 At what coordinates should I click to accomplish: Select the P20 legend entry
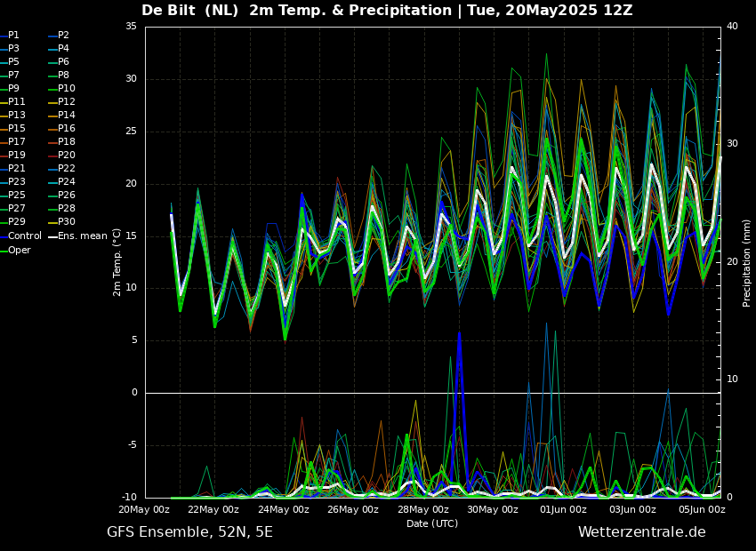[x=66, y=156]
